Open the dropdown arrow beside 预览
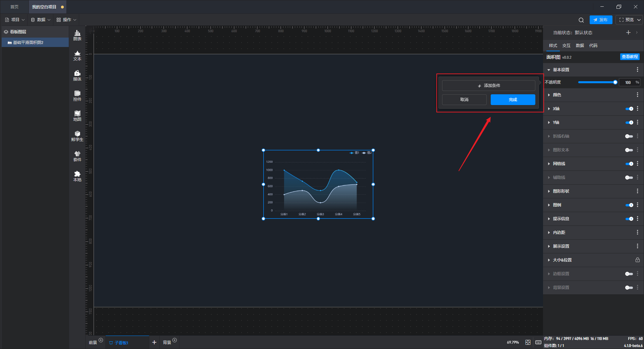 click(x=639, y=20)
